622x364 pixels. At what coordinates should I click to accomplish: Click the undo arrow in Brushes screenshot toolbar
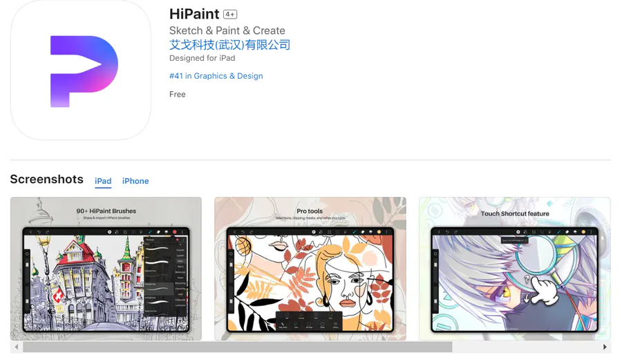point(39,232)
